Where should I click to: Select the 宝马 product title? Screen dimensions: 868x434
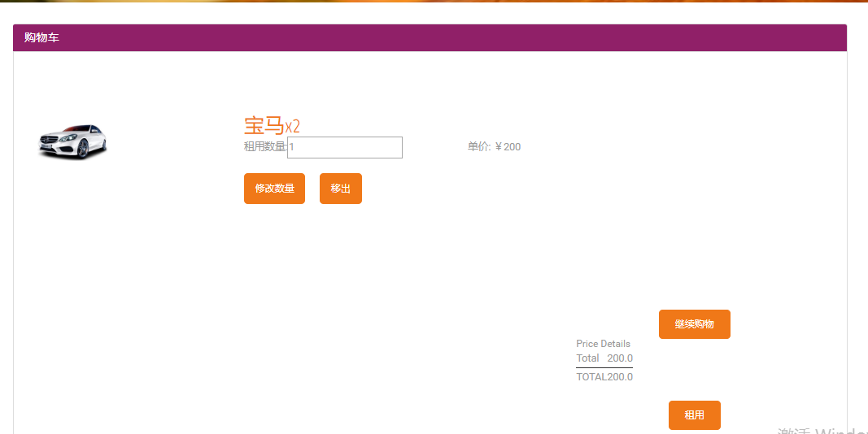coord(272,125)
